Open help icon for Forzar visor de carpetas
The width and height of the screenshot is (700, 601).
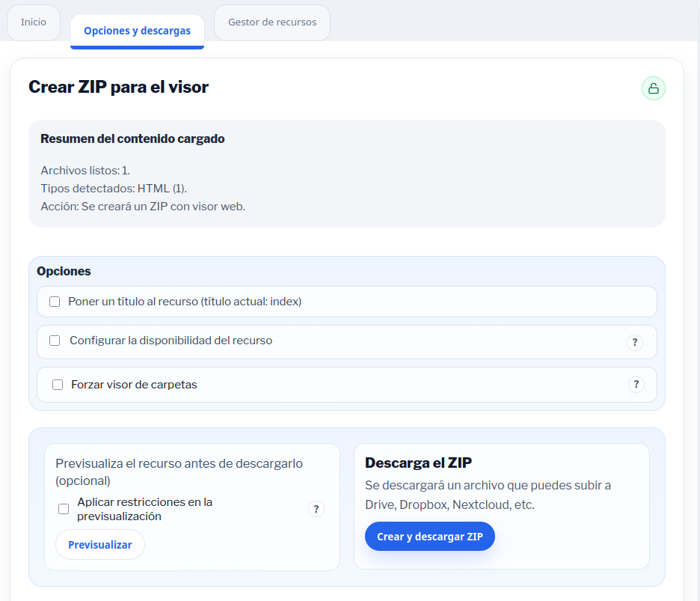(x=636, y=385)
